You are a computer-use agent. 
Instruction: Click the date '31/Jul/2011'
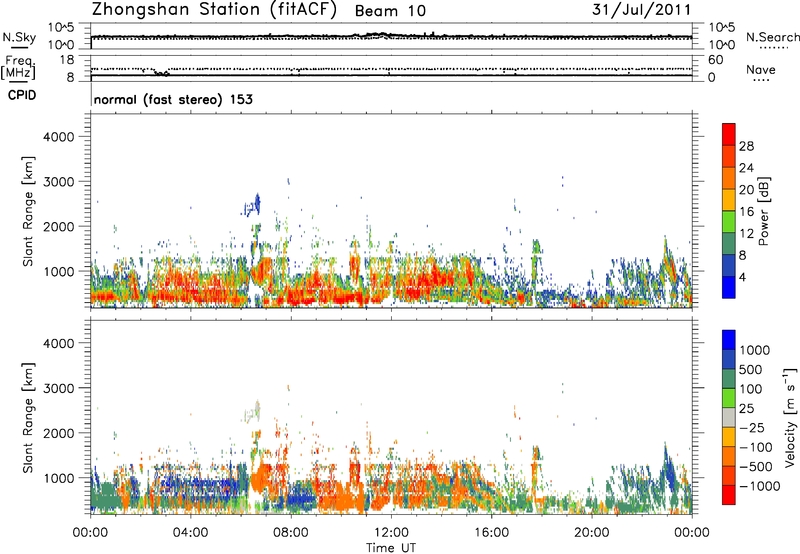tap(641, 10)
